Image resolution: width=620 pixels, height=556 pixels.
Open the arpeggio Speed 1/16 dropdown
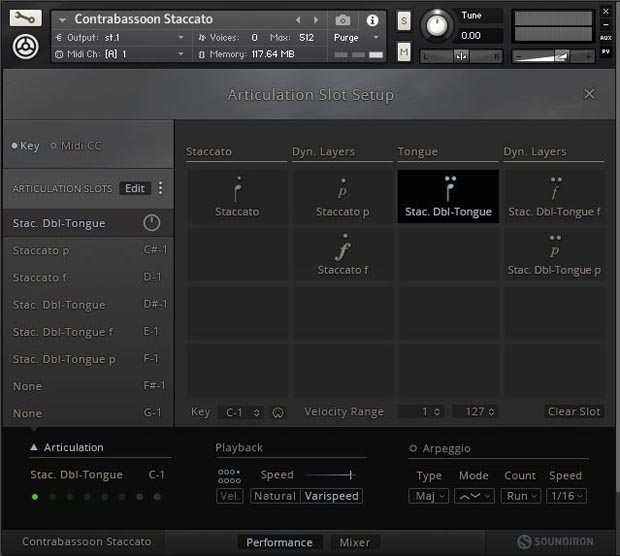(x=566, y=496)
